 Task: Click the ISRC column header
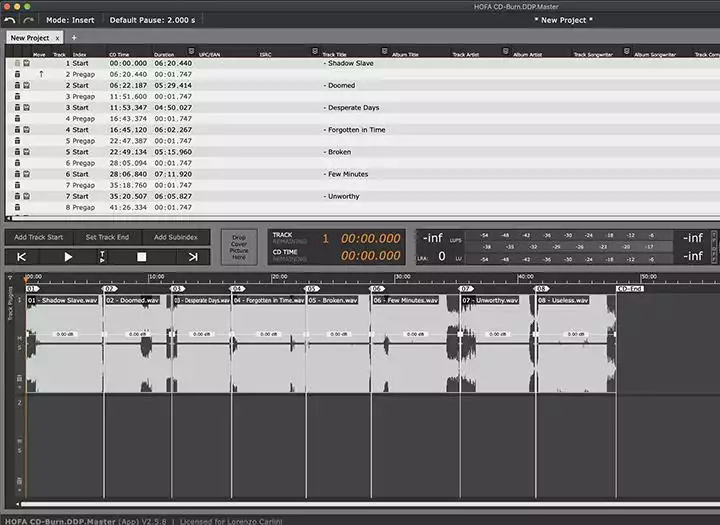[x=265, y=54]
